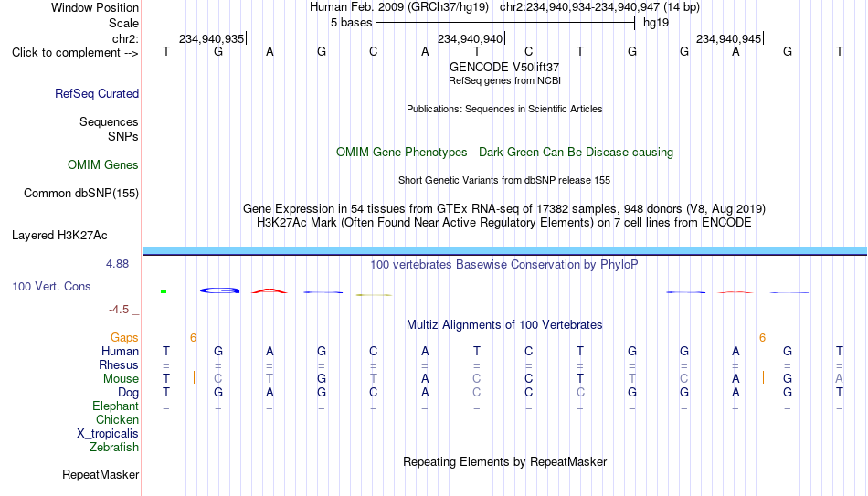Click the '5 bases' scale bar label
The height and width of the screenshot is (496, 868).
[351, 23]
